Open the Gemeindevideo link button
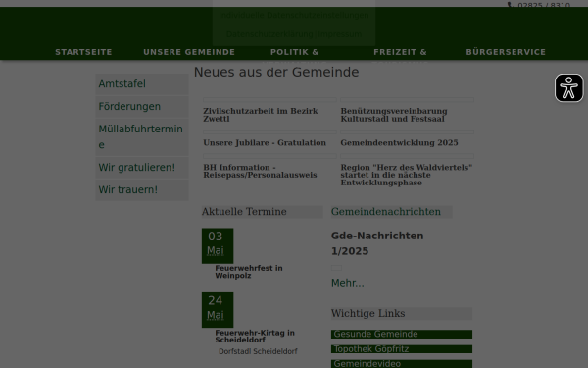 click(x=402, y=364)
